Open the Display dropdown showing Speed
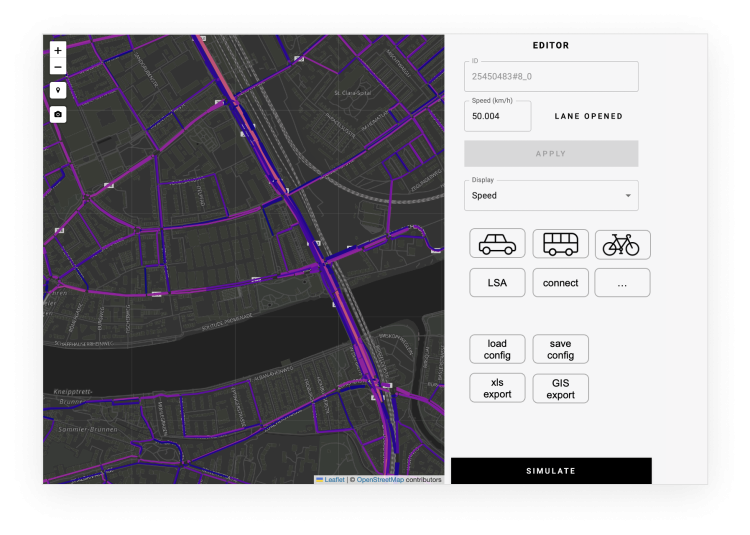750x535 pixels. pyautogui.click(x=551, y=195)
